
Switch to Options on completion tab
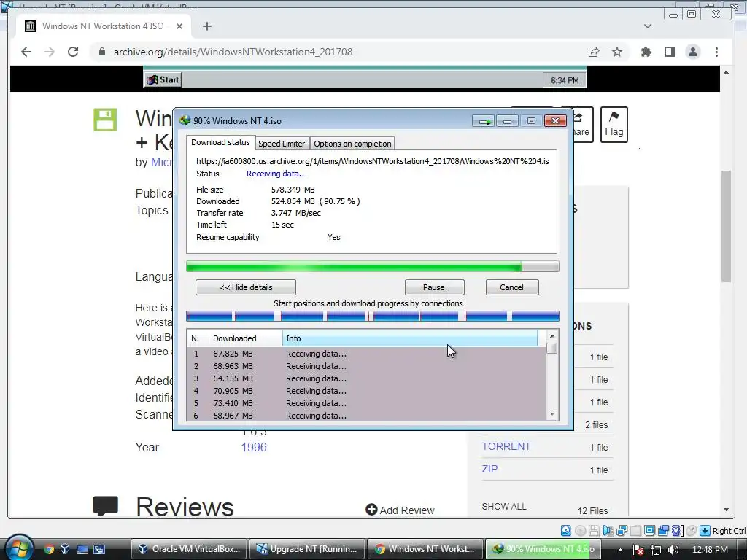tap(352, 144)
